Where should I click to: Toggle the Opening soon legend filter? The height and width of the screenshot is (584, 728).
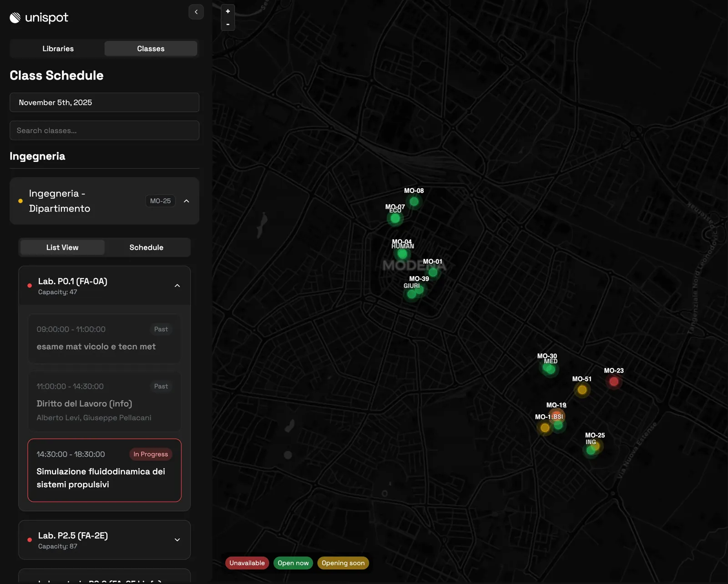coord(343,563)
